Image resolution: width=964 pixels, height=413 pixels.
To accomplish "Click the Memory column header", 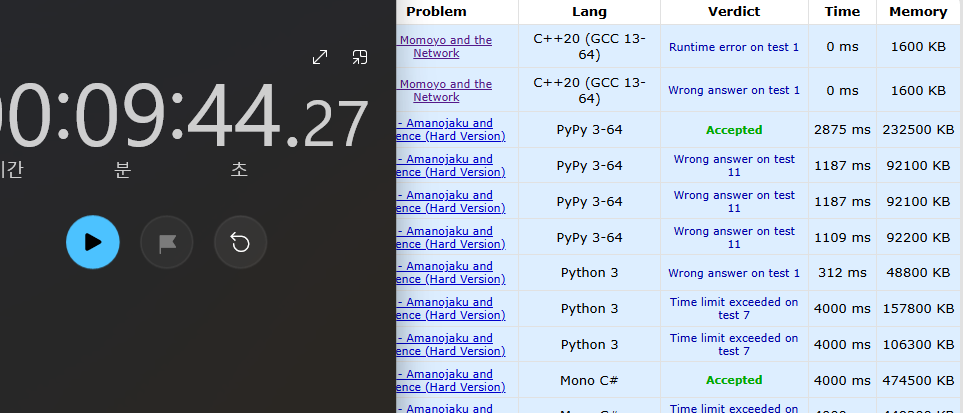I will click(918, 12).
